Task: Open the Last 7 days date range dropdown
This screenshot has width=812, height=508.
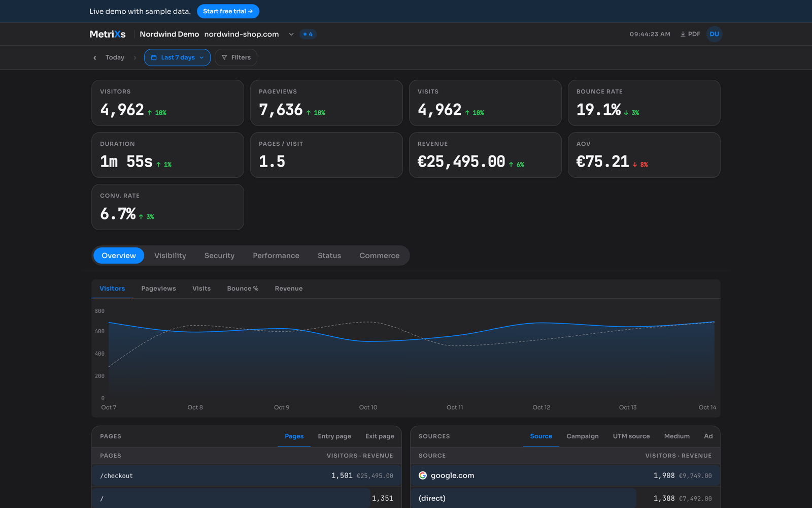Action: (x=177, y=57)
